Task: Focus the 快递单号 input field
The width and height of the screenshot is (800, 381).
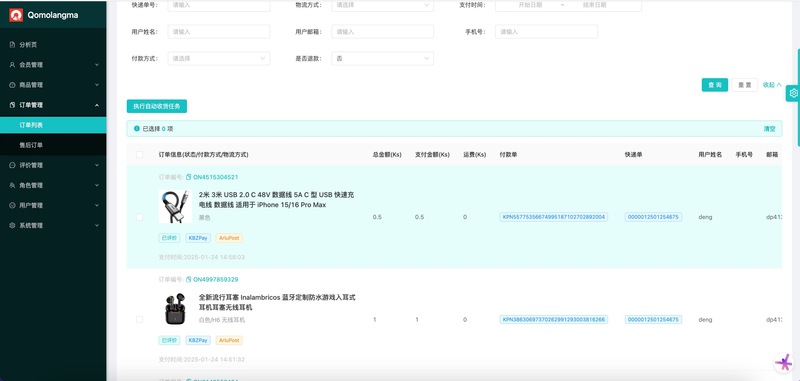Action: 218,5
